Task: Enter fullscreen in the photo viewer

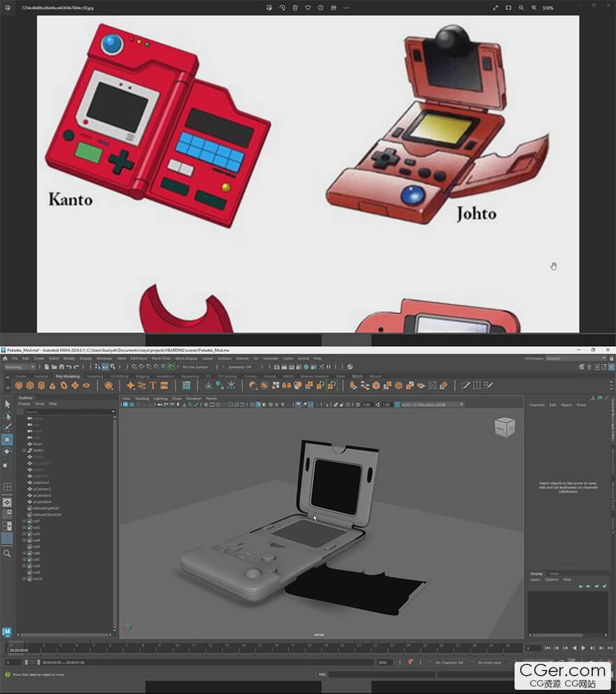Action: point(496,8)
